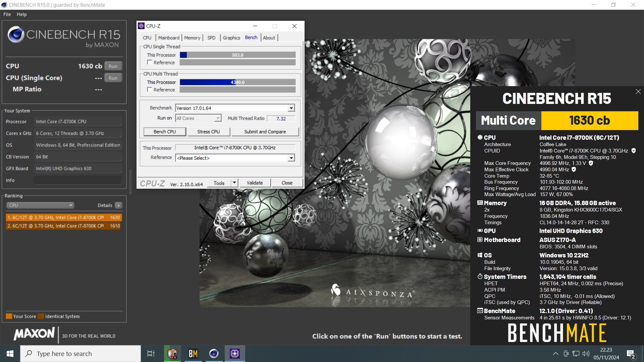Image resolution: width=644 pixels, height=362 pixels.
Task: Switch to the SPD tab
Action: click(211, 38)
